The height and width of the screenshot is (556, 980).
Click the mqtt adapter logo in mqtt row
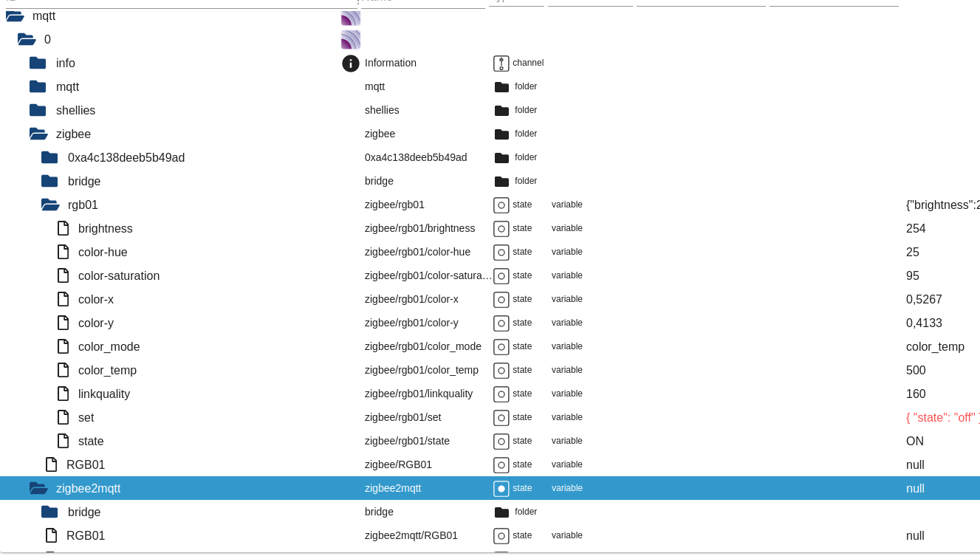351,17
